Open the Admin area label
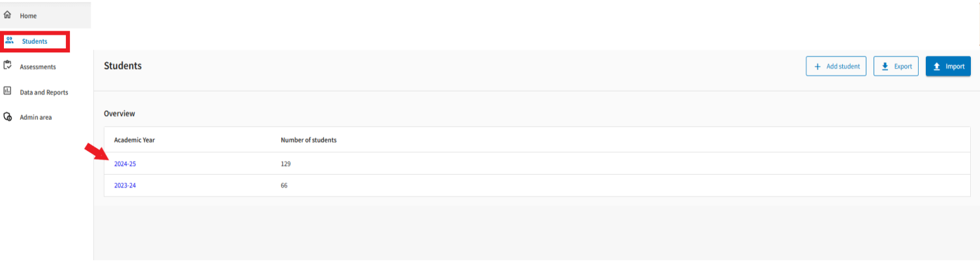This screenshot has width=980, height=261. tap(35, 118)
